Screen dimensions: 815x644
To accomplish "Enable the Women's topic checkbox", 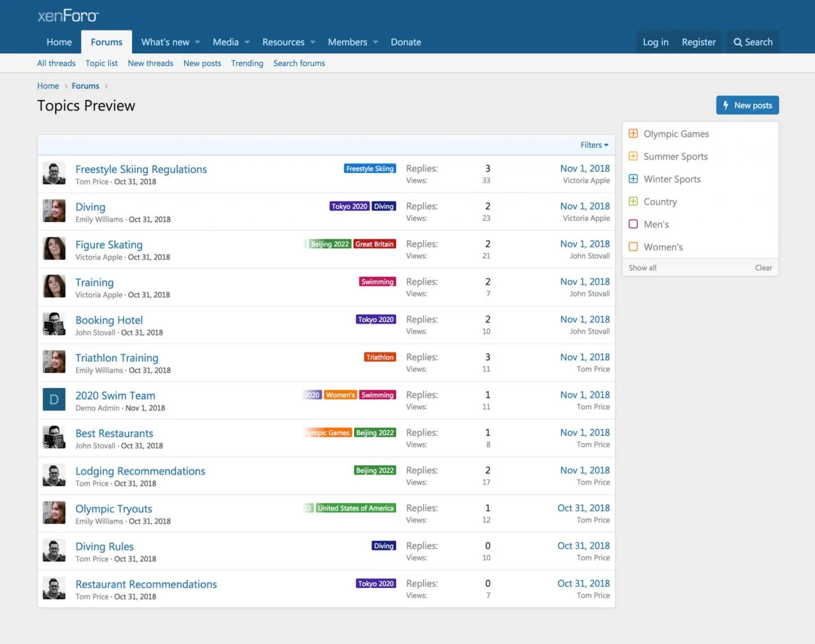I will (x=634, y=247).
